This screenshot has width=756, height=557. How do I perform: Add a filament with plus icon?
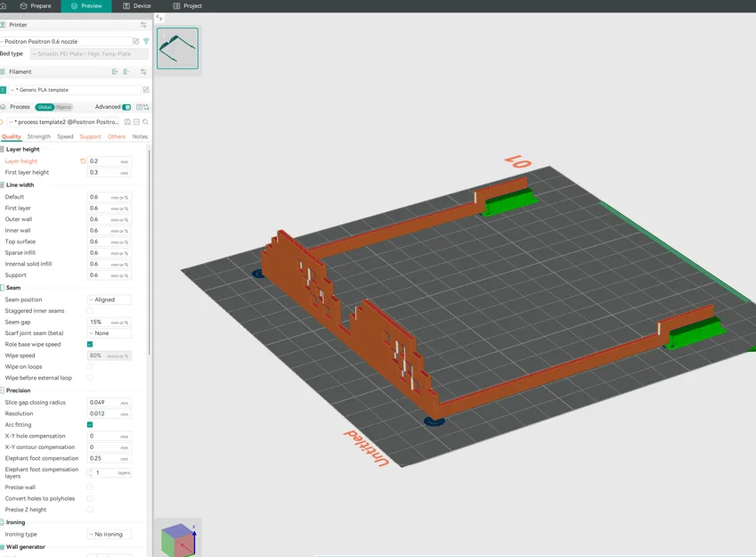pos(115,71)
